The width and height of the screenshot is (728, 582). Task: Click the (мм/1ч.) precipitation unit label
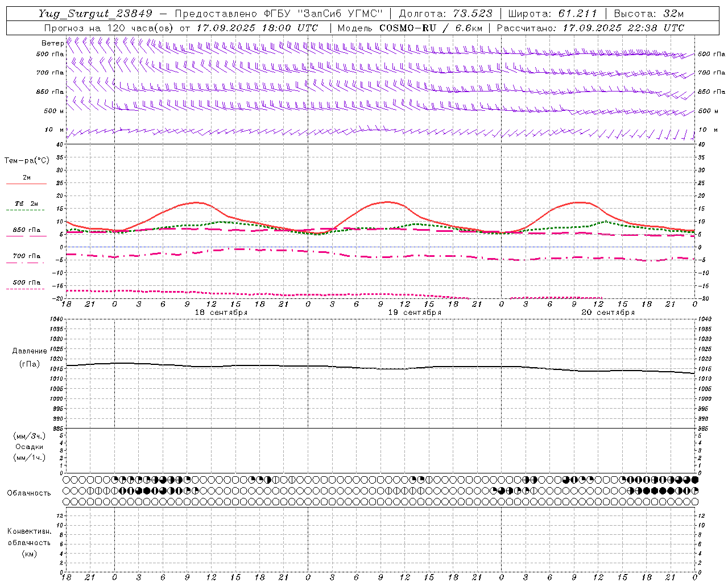30,458
